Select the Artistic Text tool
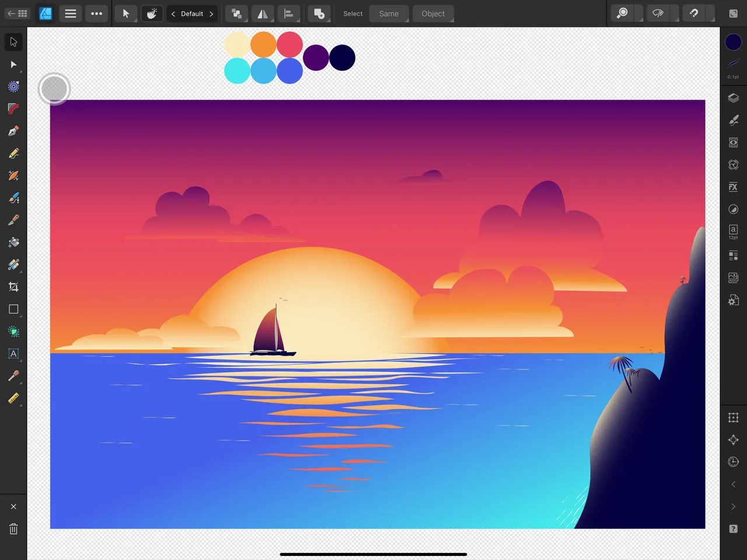Viewport: 747px width, 560px height. (x=13, y=353)
